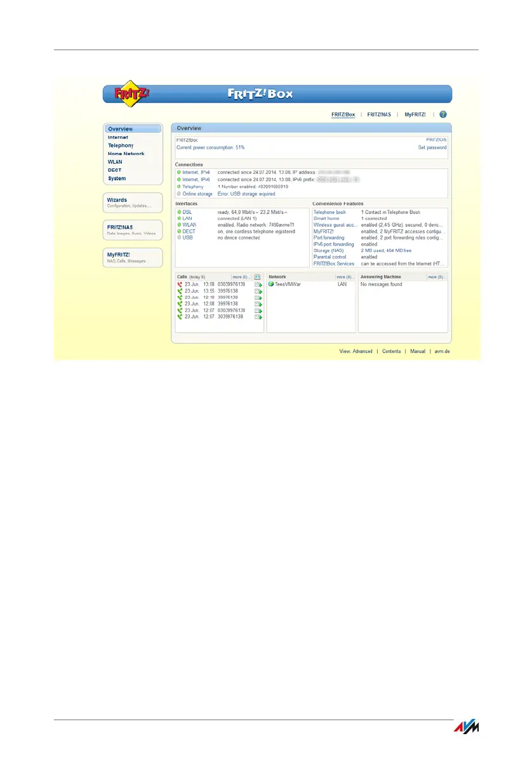Viewport: 532px width, 757px height.
Task: Open the Internet, IPv6 connection link
Action: click(196, 180)
